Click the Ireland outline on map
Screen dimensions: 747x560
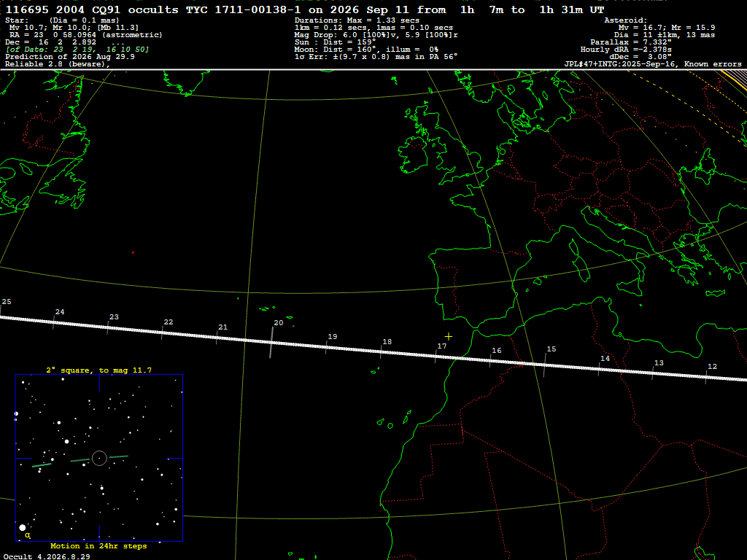[414, 155]
